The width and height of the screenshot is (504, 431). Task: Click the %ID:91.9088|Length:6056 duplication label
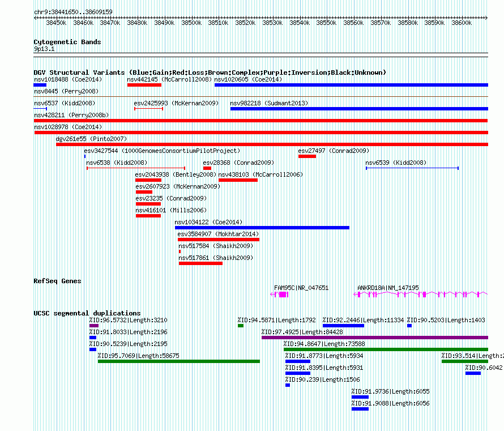[391, 403]
